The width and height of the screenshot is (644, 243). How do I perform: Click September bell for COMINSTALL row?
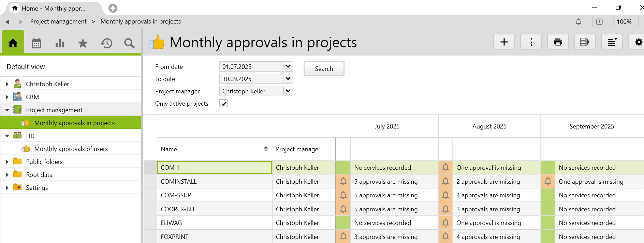point(548,182)
